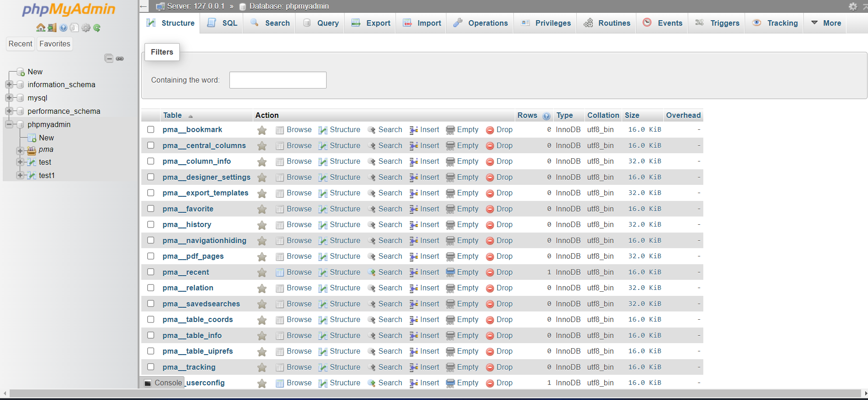868x400 pixels.
Task: Open phpMyAdmin documentation help icon
Action: pyautogui.click(x=63, y=28)
